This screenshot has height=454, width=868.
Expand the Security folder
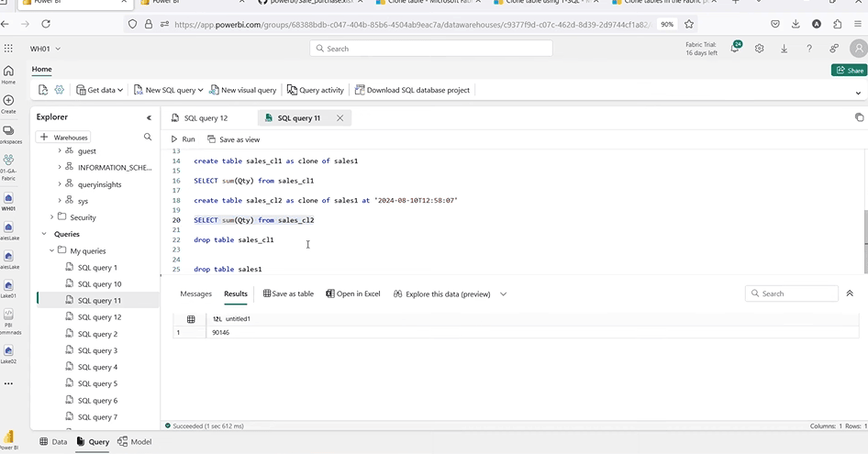pos(51,217)
